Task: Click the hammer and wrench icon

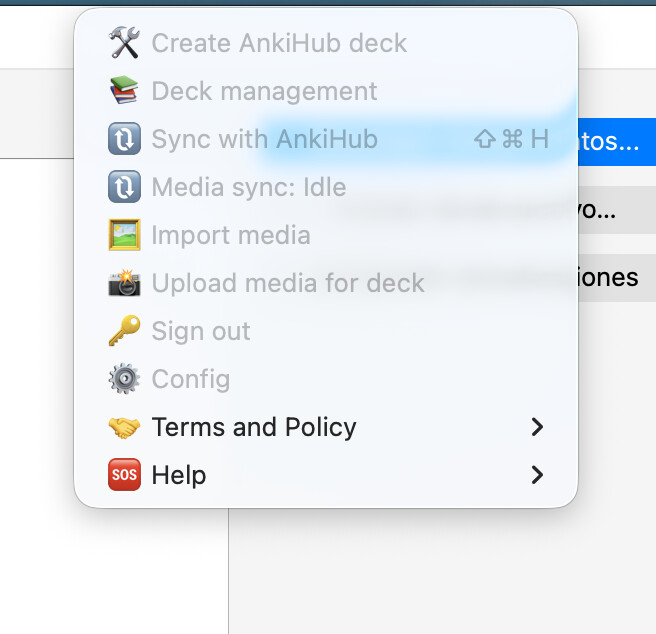Action: [124, 43]
